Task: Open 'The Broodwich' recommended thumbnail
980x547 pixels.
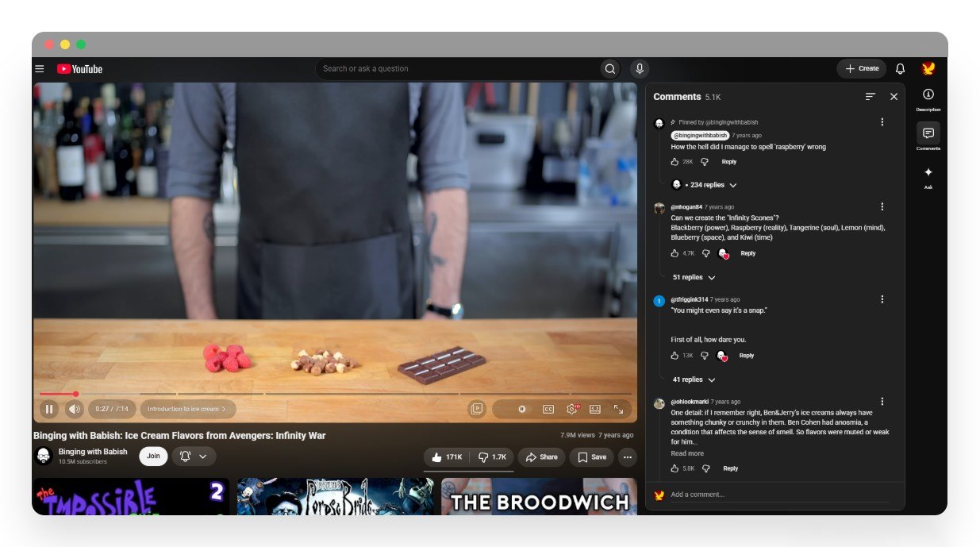Action: pyautogui.click(x=540, y=496)
